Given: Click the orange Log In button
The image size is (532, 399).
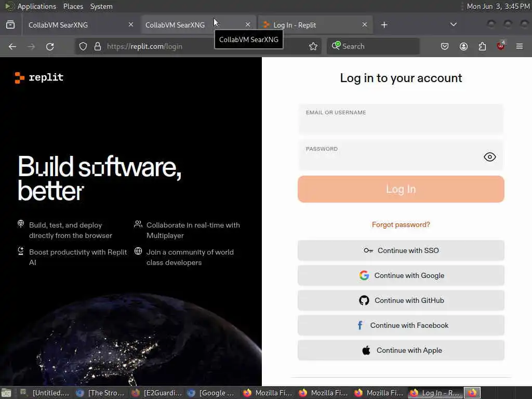Looking at the screenshot, I should pos(401,189).
